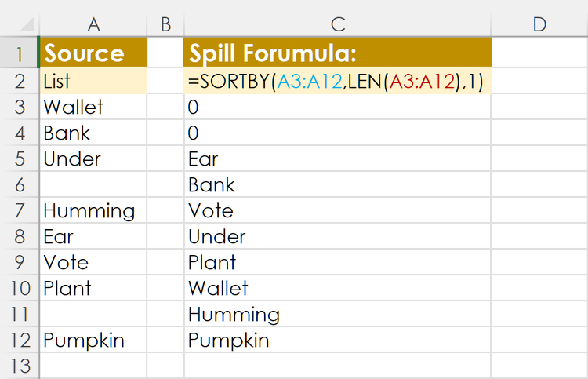This screenshot has height=379, width=588.
Task: Click cell containing Wallet in column A
Action: pyautogui.click(x=93, y=107)
